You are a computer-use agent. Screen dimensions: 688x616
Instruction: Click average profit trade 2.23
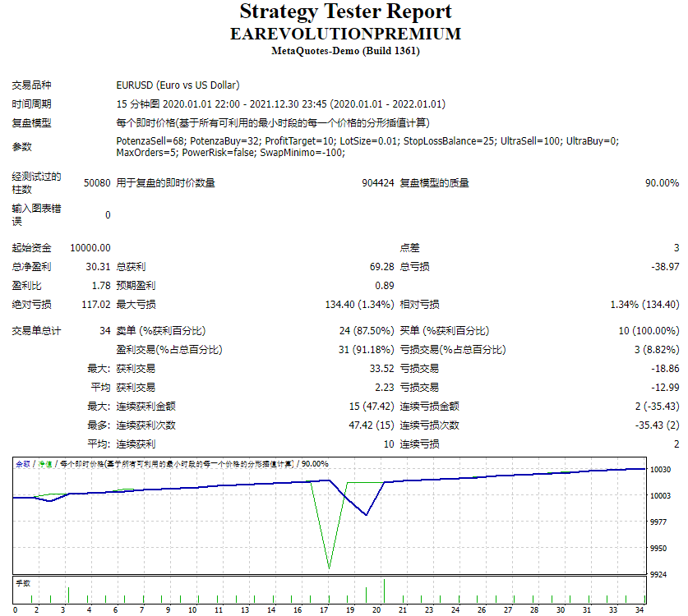(x=385, y=387)
